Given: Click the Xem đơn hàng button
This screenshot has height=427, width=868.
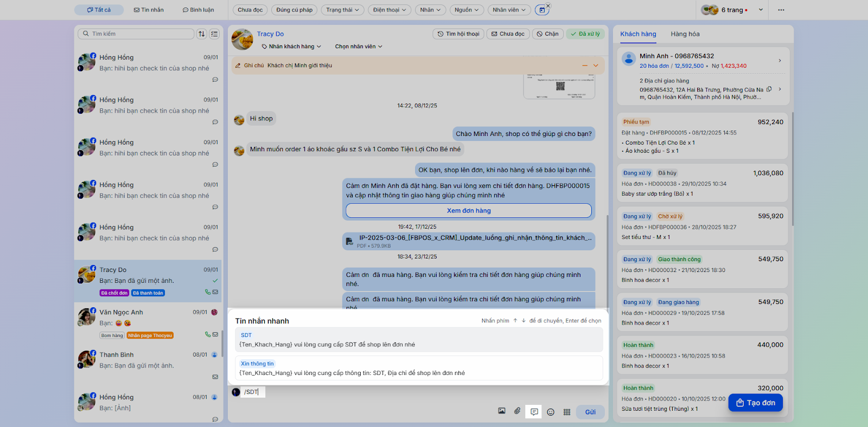Looking at the screenshot, I should (468, 211).
